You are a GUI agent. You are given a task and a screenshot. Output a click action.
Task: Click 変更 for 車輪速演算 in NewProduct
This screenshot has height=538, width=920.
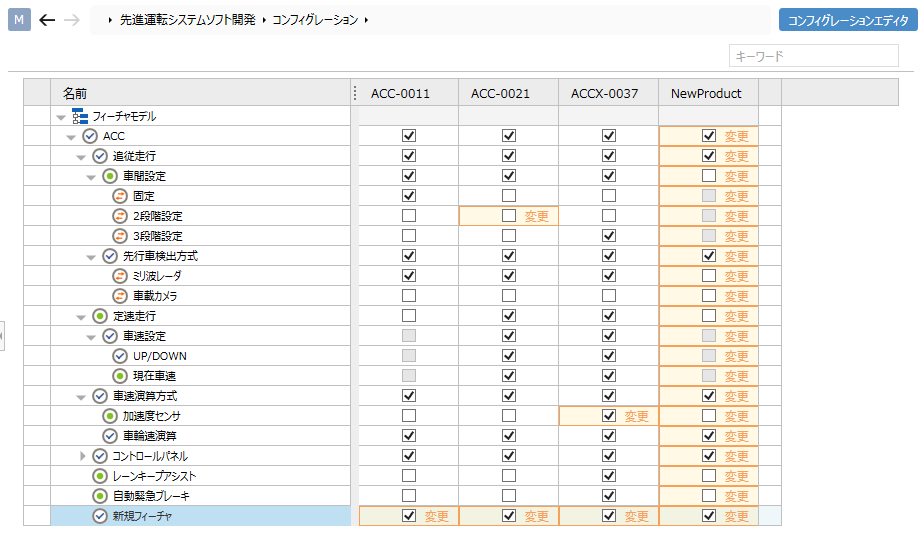[x=736, y=436]
